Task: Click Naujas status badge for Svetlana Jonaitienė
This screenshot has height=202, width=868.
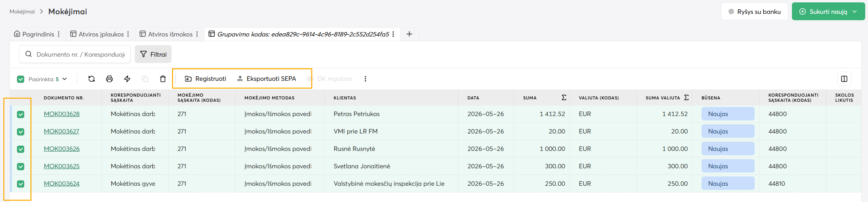Action: click(x=728, y=166)
